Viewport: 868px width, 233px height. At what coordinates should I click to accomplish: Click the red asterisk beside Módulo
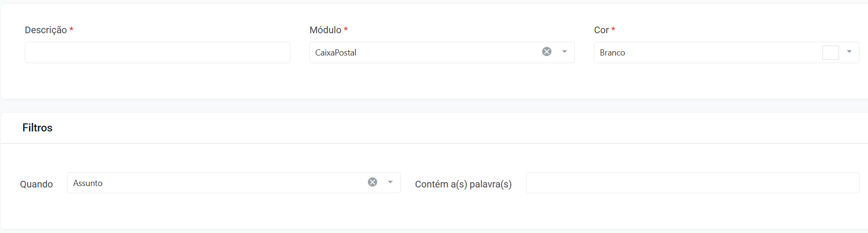click(x=346, y=29)
